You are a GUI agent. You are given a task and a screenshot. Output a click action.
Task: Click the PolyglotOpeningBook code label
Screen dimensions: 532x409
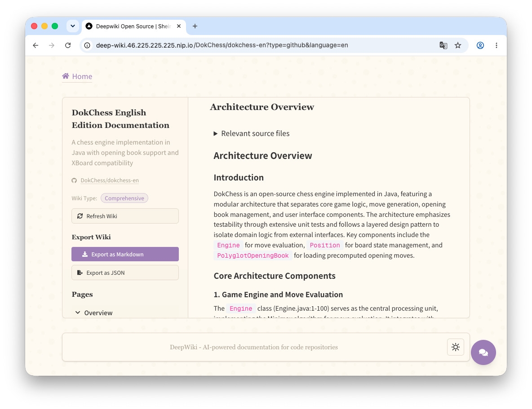[253, 255]
